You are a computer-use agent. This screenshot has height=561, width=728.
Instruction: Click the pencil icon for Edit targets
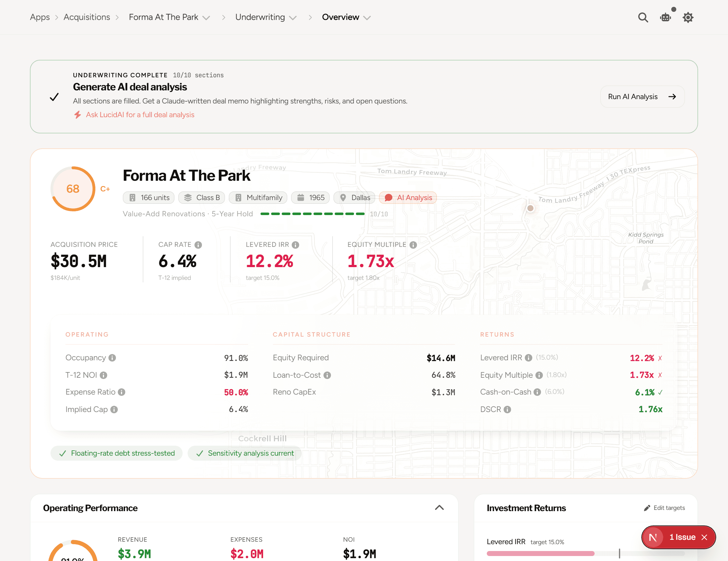coord(647,508)
